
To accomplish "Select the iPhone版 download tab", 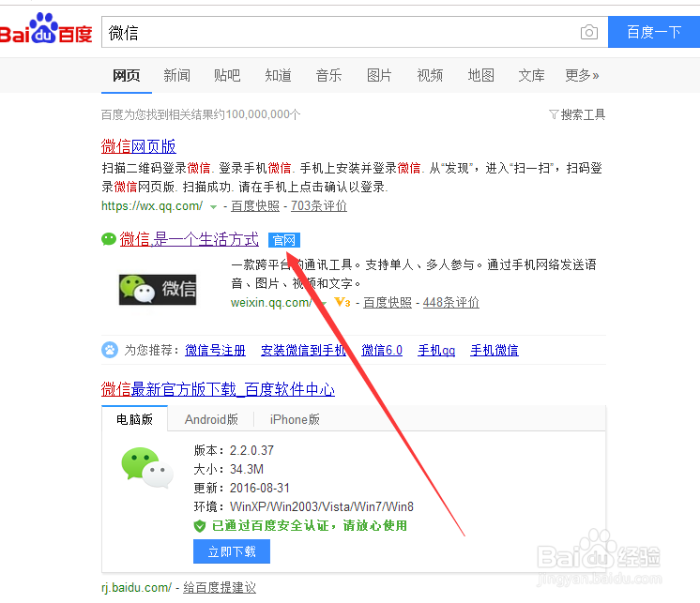I will 295,419.
